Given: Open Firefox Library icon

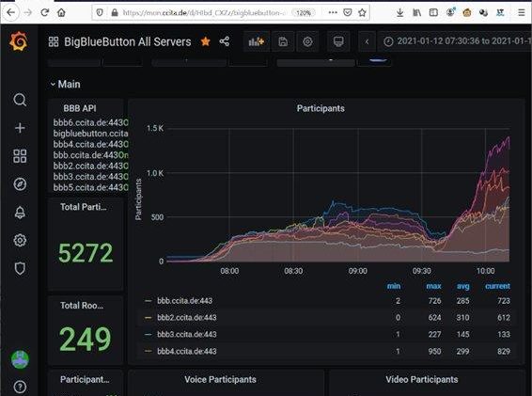Looking at the screenshot, I should pyautogui.click(x=416, y=12).
